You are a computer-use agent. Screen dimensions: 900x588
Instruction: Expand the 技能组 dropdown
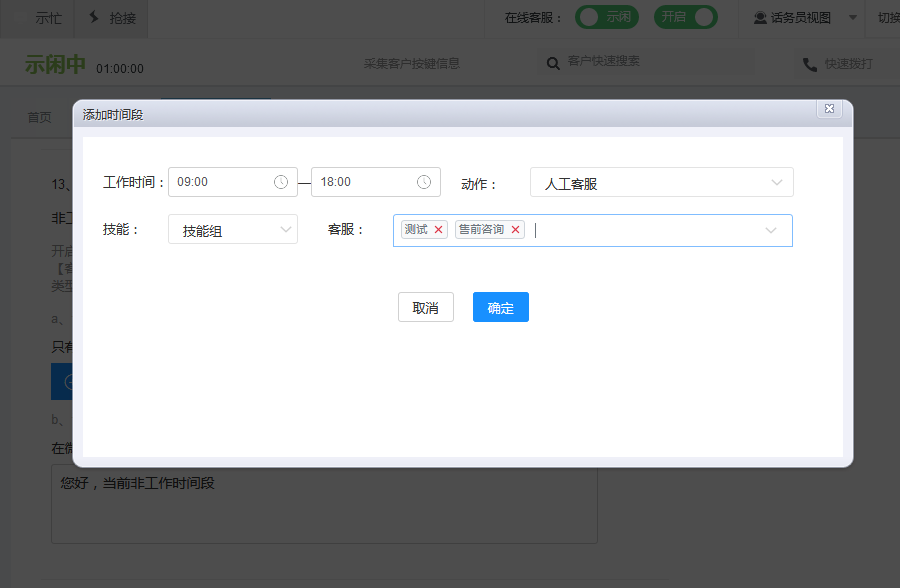[x=233, y=230]
